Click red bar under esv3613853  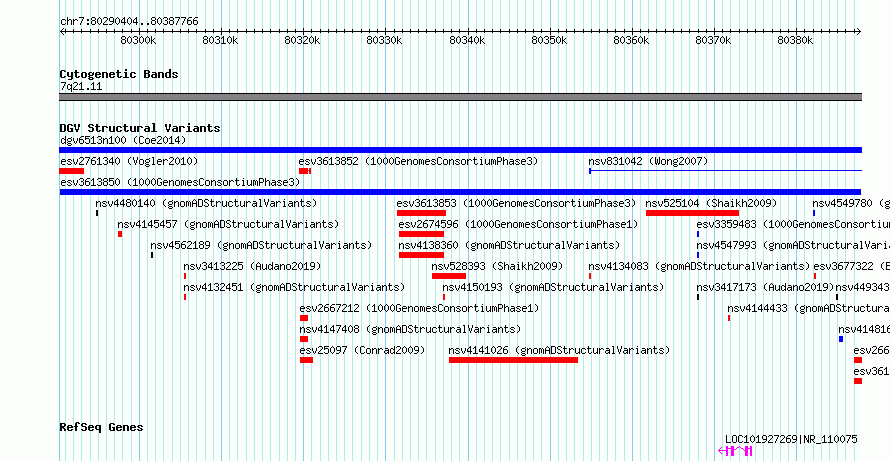click(x=422, y=213)
